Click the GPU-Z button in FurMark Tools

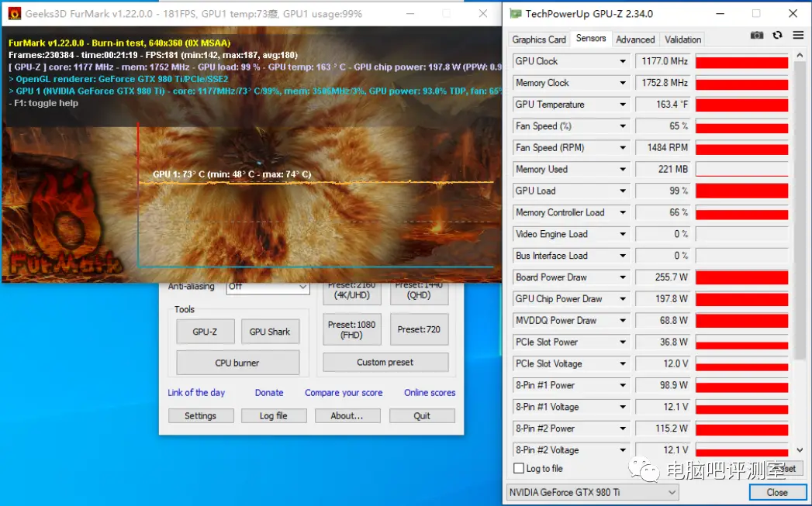[205, 332]
